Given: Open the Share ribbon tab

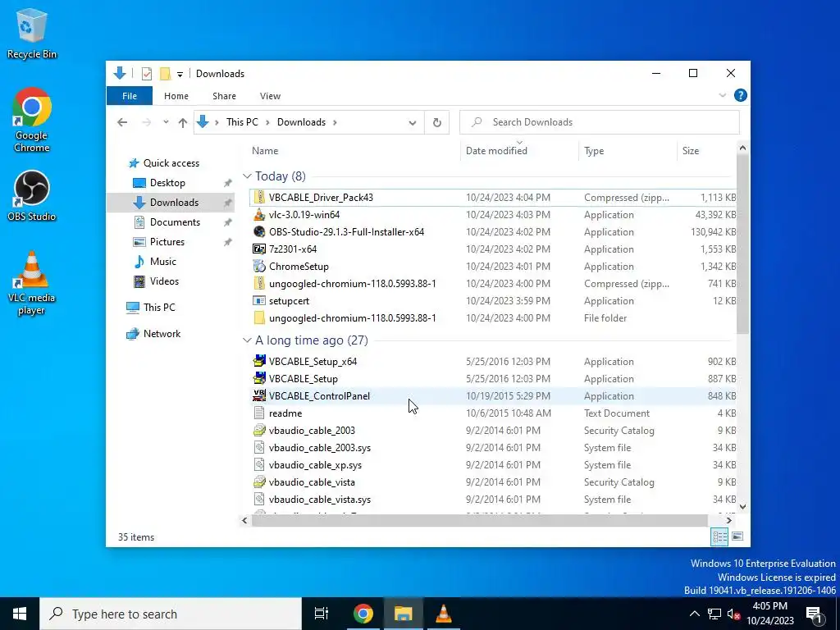Looking at the screenshot, I should click(224, 96).
